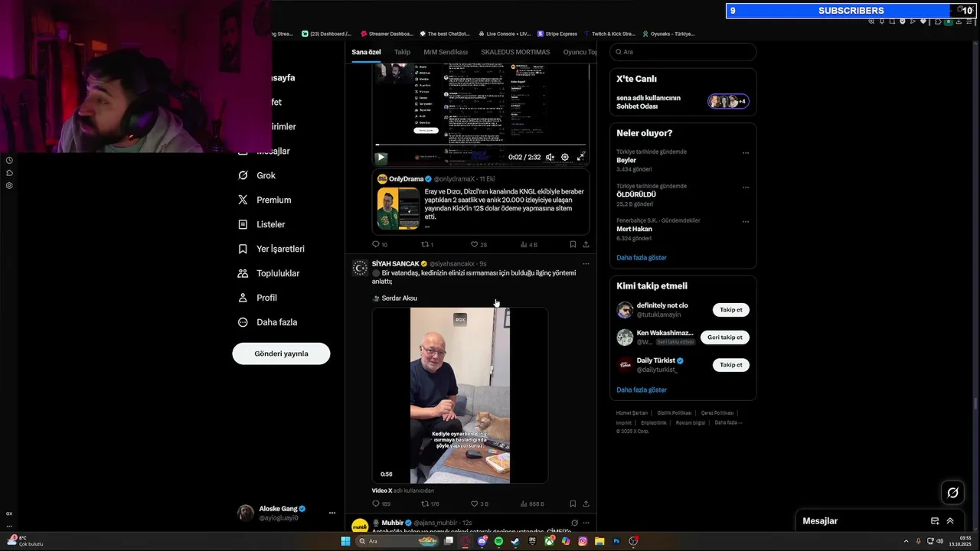Open Photoshop from the taskbar
The width and height of the screenshot is (980, 551).
tap(616, 541)
